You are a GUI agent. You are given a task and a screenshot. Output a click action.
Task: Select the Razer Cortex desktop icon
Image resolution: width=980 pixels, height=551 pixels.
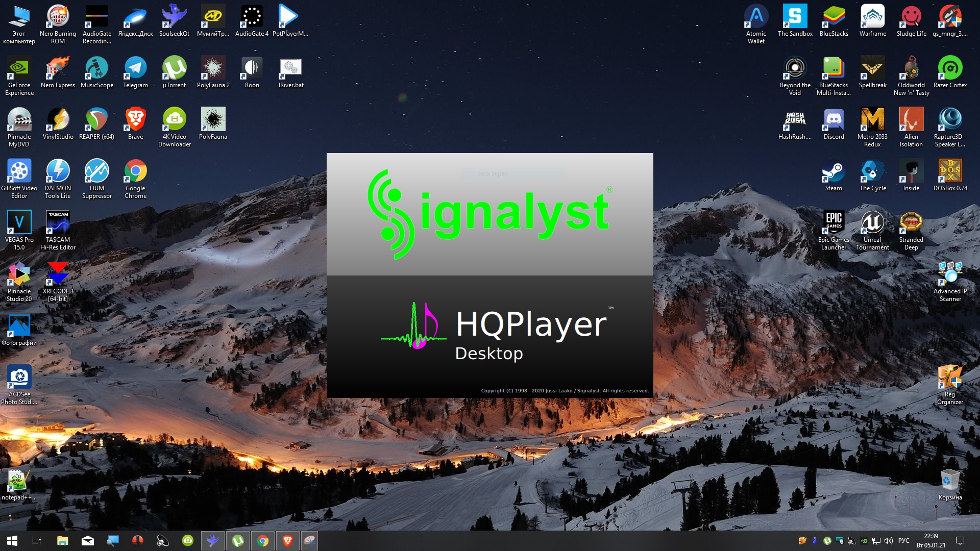950,72
